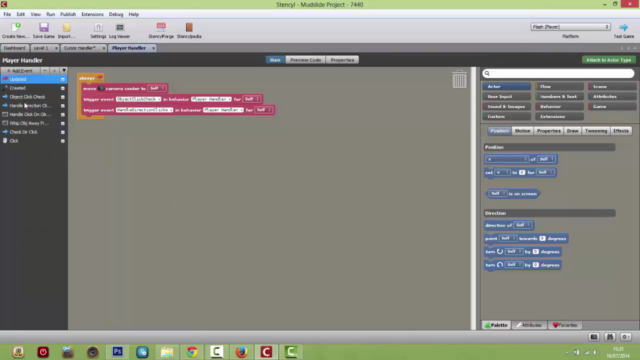Open StencylForge from the toolbar
This screenshot has height=360, width=640.
point(161,27)
